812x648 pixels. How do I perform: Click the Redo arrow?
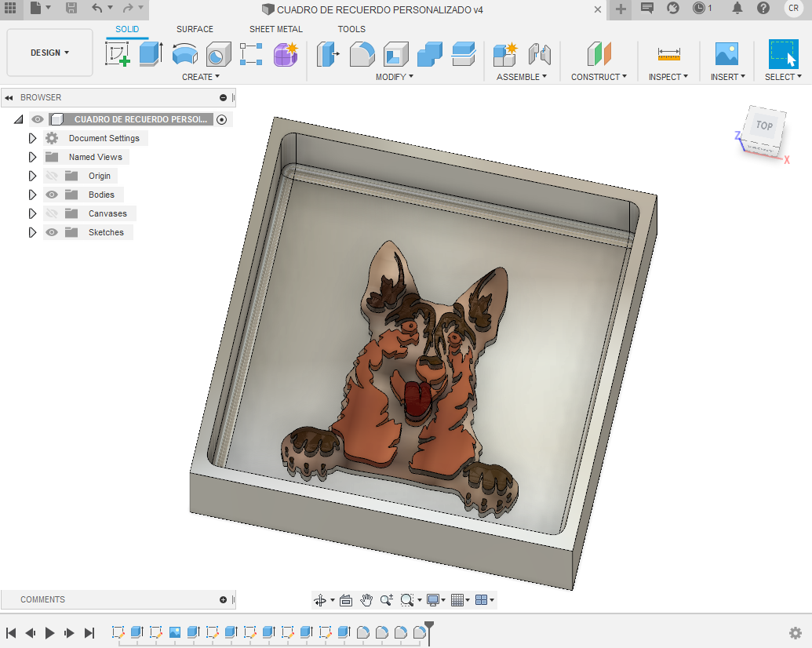point(128,8)
